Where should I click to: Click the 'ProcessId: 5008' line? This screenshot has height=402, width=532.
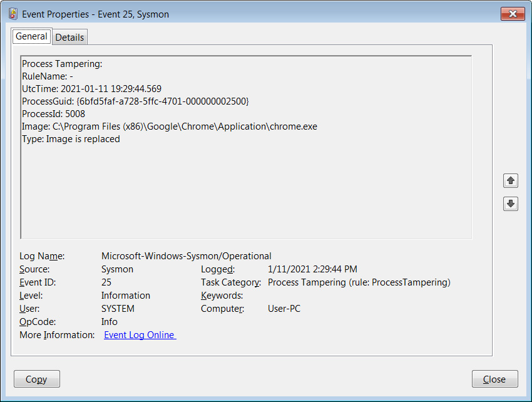point(54,114)
